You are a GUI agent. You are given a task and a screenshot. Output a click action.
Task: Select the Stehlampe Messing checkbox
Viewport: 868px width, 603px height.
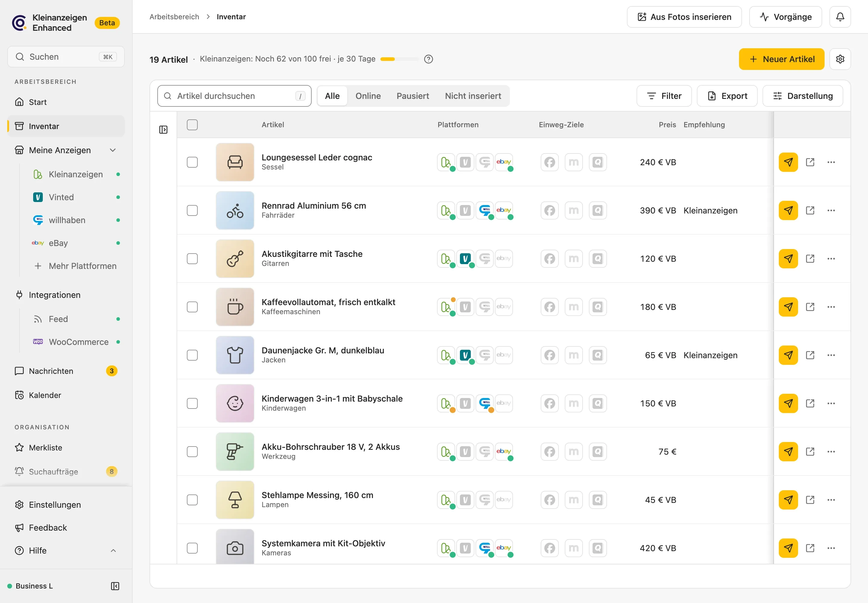[x=192, y=500]
